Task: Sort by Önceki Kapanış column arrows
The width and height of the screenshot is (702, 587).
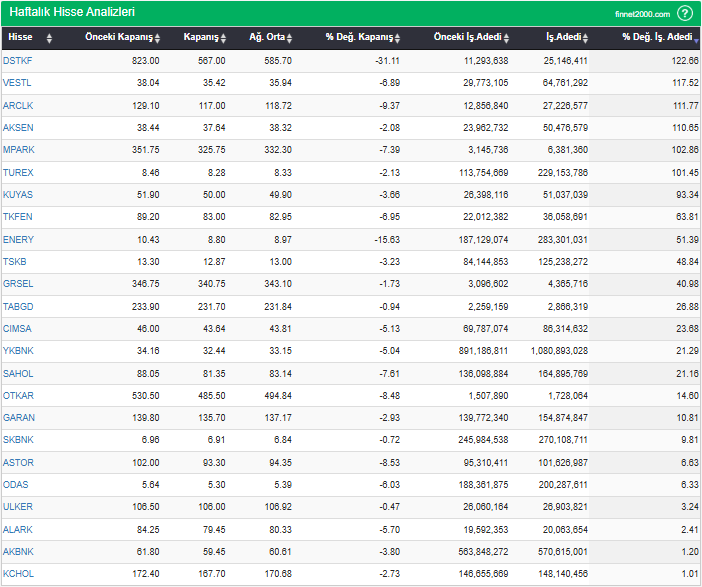Action: pos(158,38)
